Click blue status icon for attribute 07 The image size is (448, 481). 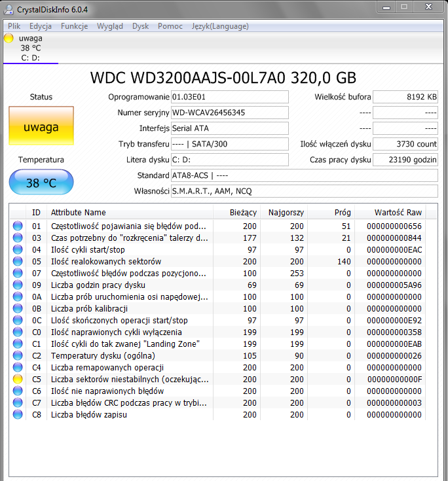18,273
